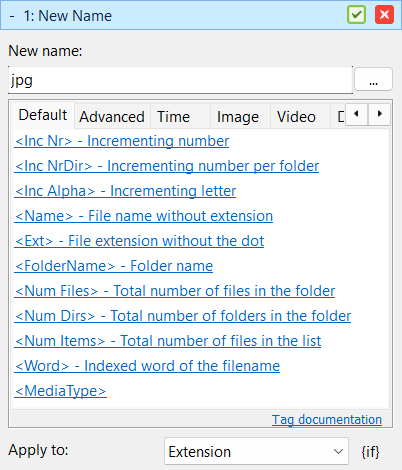Insert the <Num Items> tag
Screen dimensions: 402x470
tap(168, 341)
